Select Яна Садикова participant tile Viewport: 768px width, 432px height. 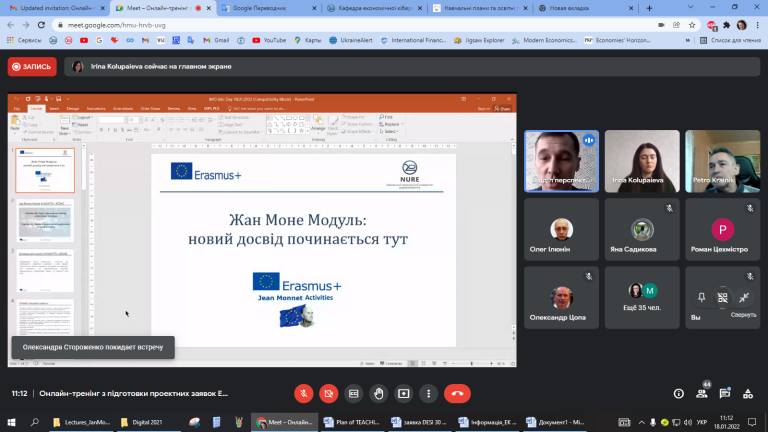[x=642, y=229]
